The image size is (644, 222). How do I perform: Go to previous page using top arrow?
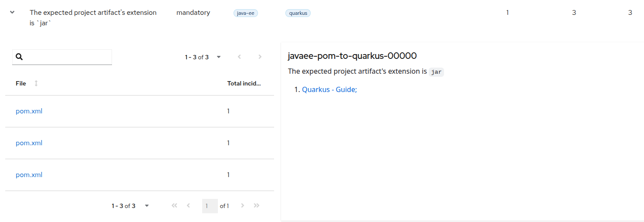click(239, 57)
